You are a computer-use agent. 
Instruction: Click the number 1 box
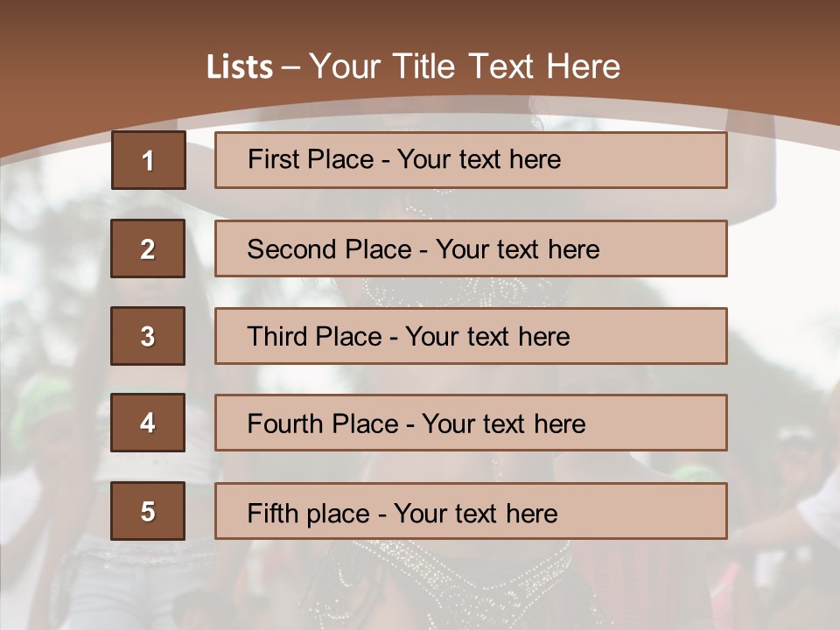point(148,160)
